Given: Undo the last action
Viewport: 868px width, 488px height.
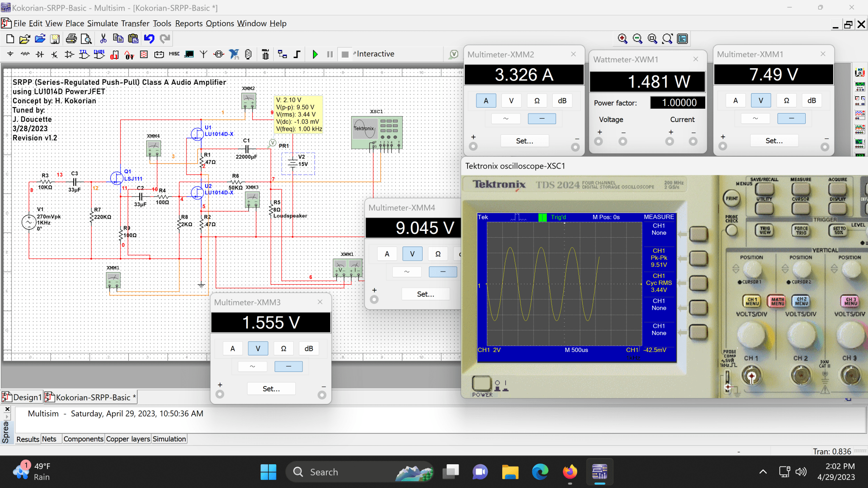Looking at the screenshot, I should coord(149,39).
